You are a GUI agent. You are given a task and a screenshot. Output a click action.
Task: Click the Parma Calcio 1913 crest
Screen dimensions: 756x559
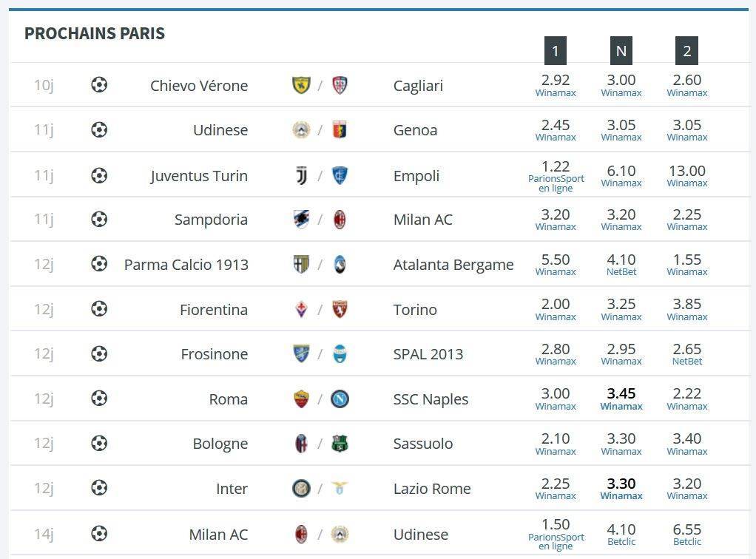click(x=301, y=264)
